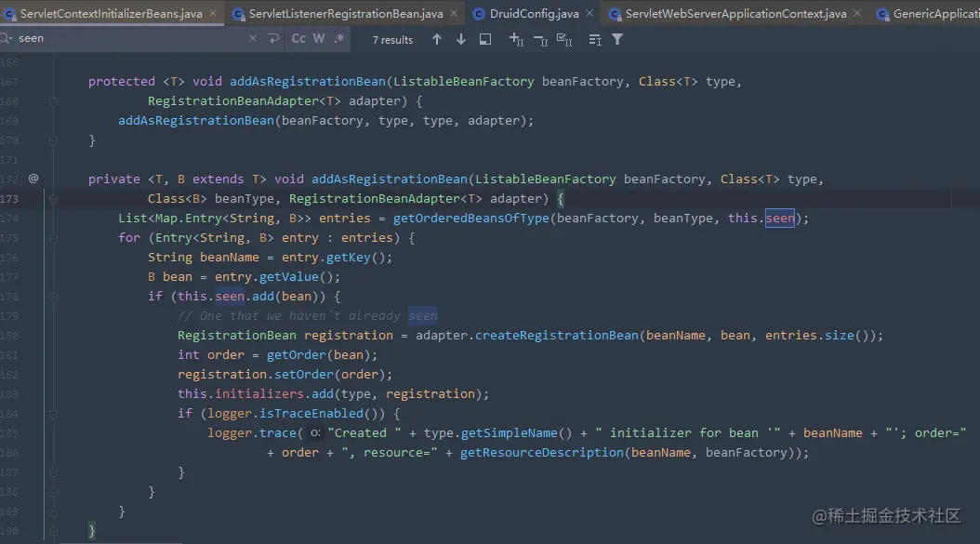Viewport: 980px width, 544px height.
Task: Click isTraceEnabled on line 184
Action: pyautogui.click(x=311, y=413)
